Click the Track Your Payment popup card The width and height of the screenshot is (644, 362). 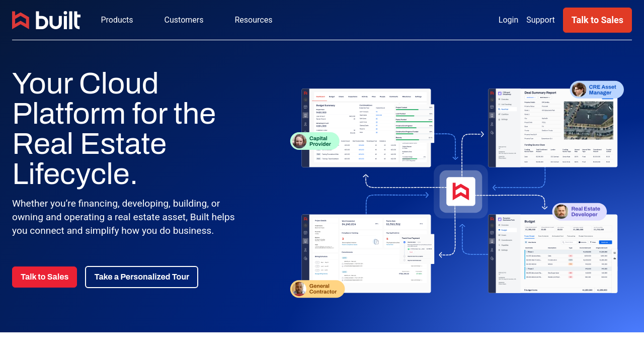point(418,249)
